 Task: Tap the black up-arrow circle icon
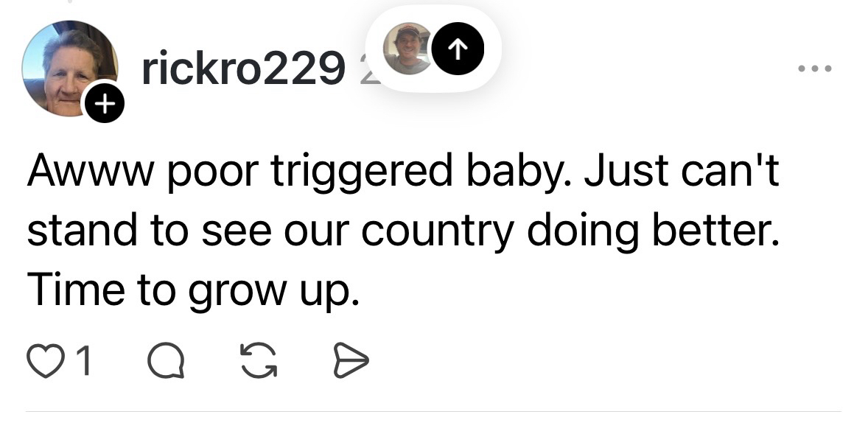coord(458,49)
